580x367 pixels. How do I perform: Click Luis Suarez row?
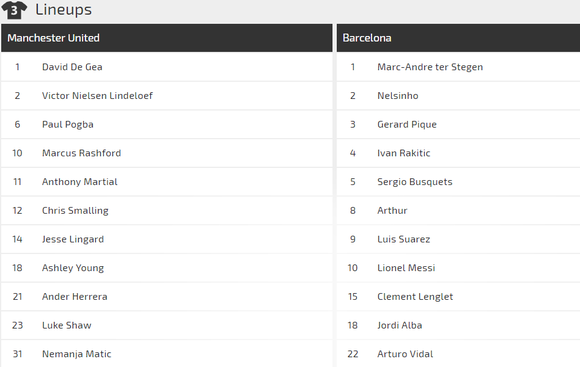coord(458,239)
